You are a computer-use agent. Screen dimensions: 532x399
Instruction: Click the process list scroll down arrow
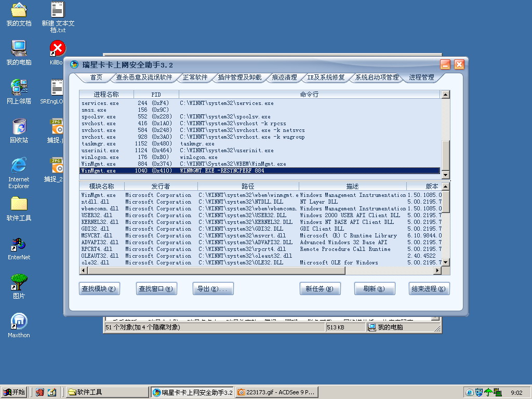pos(445,175)
